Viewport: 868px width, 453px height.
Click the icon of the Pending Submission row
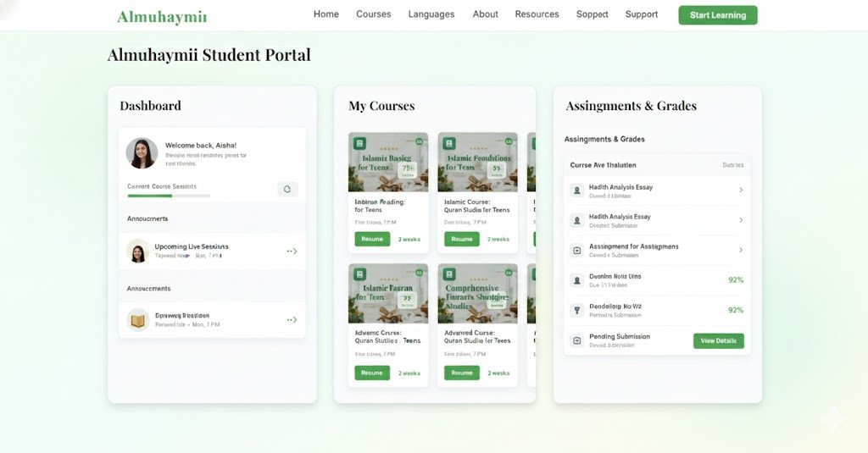pyautogui.click(x=576, y=340)
